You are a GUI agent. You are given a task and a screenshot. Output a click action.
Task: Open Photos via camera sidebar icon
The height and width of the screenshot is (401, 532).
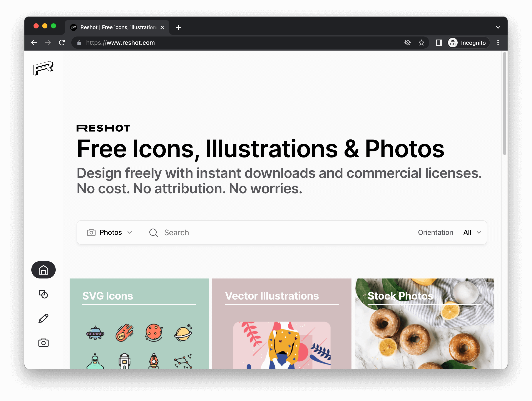click(x=43, y=343)
